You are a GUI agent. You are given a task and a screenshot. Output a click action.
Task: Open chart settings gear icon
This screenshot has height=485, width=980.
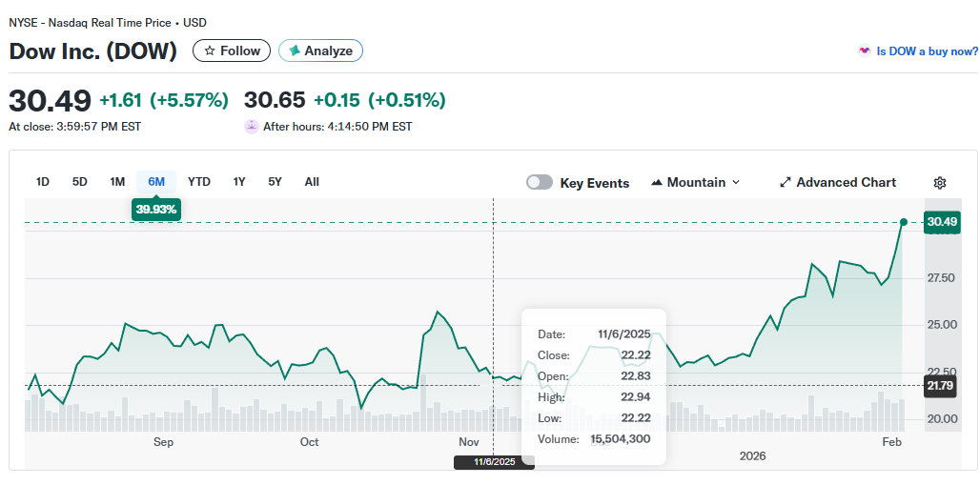click(x=939, y=183)
